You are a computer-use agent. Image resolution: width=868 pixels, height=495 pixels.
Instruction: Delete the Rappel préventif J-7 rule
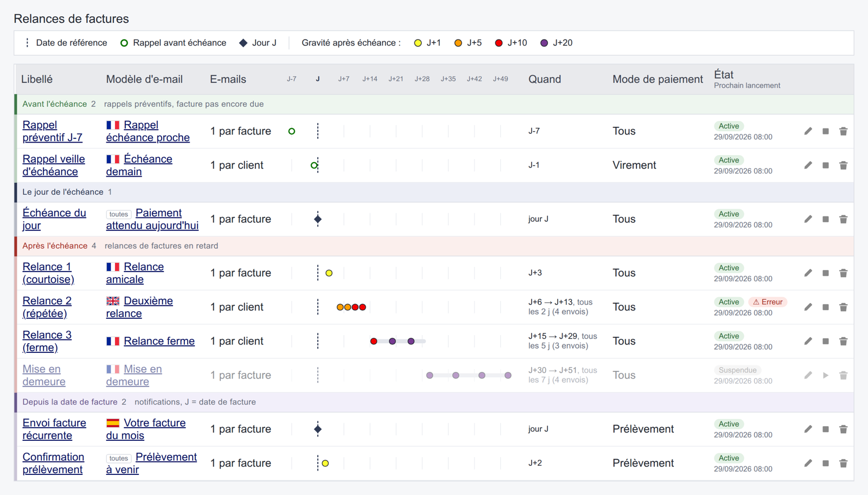coord(843,131)
